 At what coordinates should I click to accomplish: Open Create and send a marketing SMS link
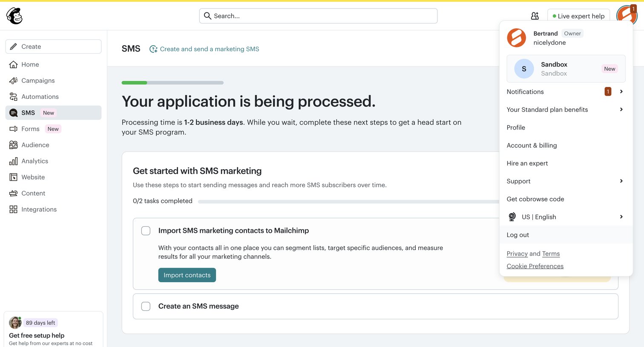tap(210, 49)
